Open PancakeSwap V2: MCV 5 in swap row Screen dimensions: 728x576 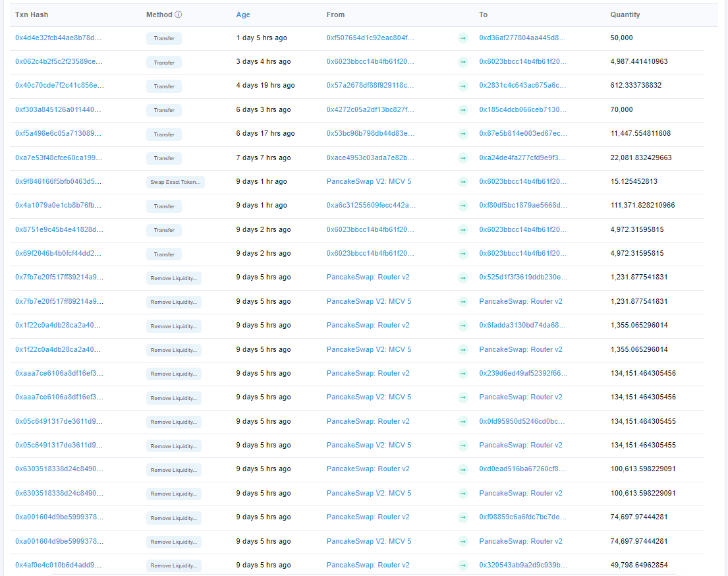tap(368, 181)
